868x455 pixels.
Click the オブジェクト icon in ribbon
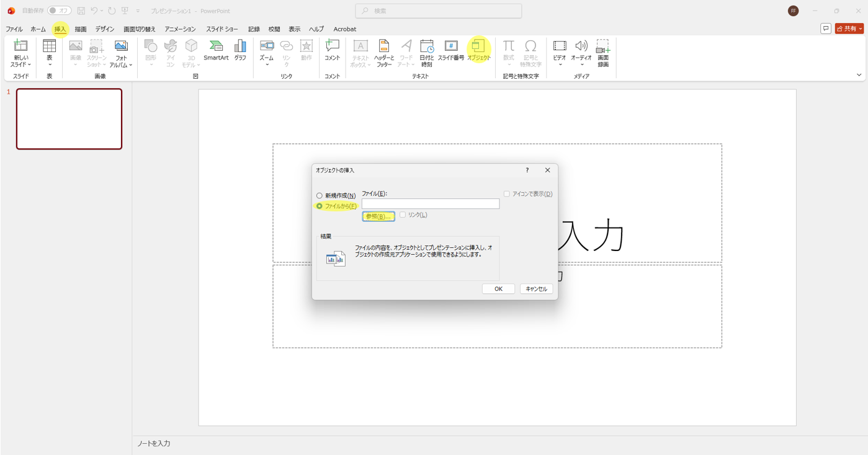point(478,51)
